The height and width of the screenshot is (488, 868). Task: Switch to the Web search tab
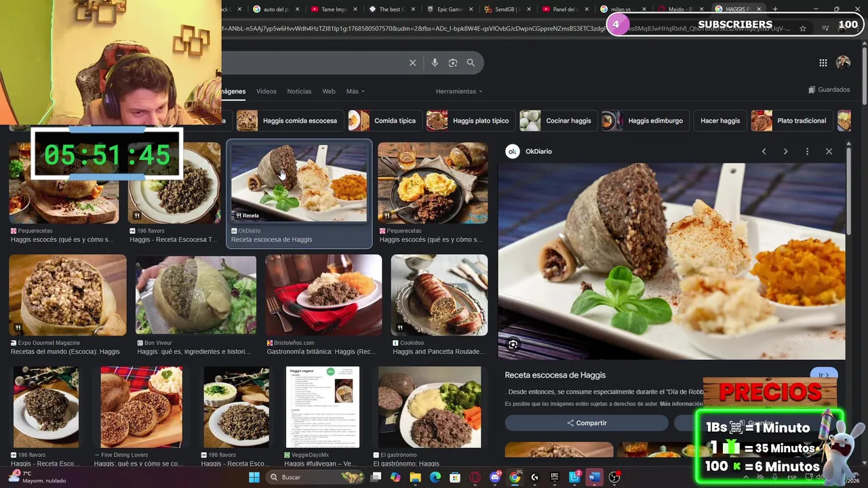click(329, 91)
